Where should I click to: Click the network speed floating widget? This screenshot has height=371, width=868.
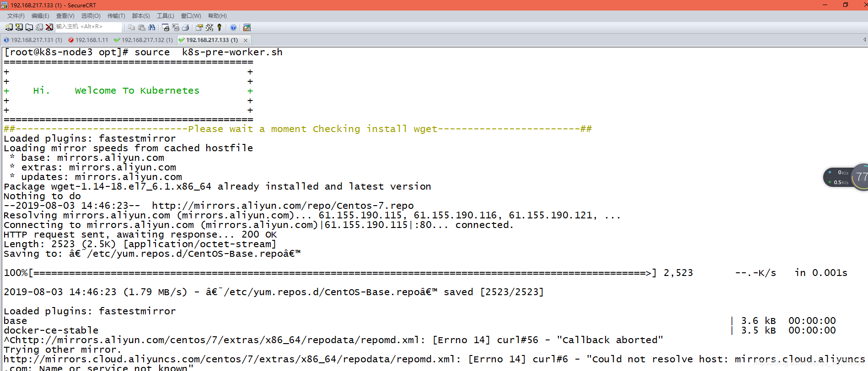(x=845, y=177)
